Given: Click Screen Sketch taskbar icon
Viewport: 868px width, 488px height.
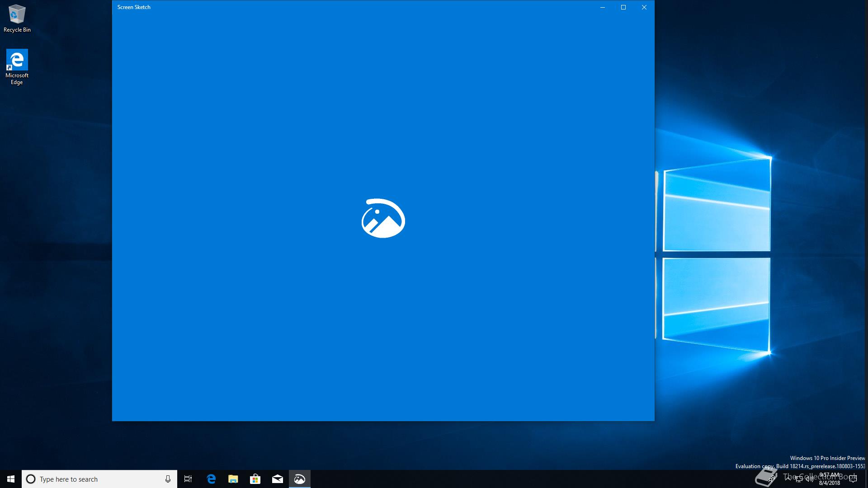Looking at the screenshot, I should click(x=300, y=479).
